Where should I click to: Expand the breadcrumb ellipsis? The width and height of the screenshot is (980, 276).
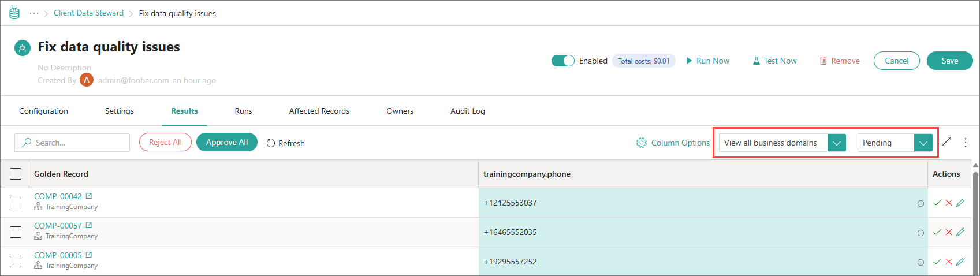(34, 13)
